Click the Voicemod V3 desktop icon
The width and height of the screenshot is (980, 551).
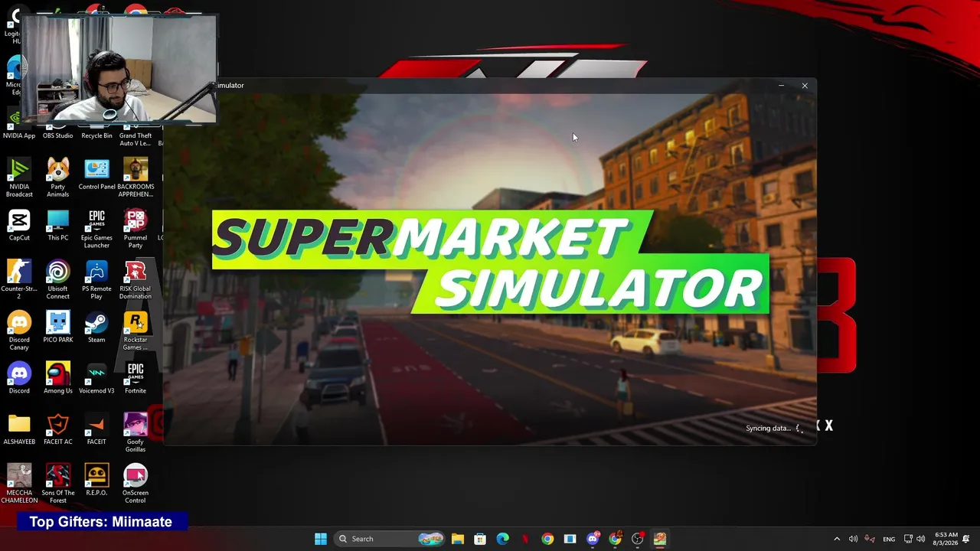click(96, 379)
